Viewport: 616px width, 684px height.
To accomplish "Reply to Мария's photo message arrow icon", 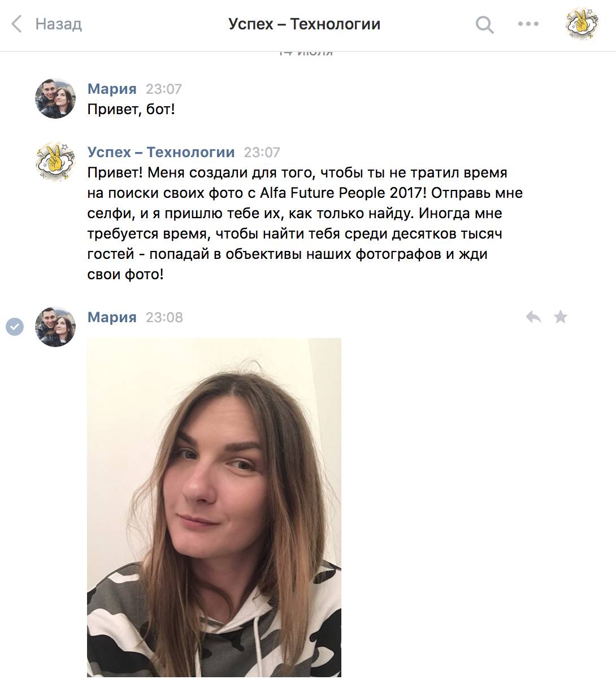I will (533, 317).
